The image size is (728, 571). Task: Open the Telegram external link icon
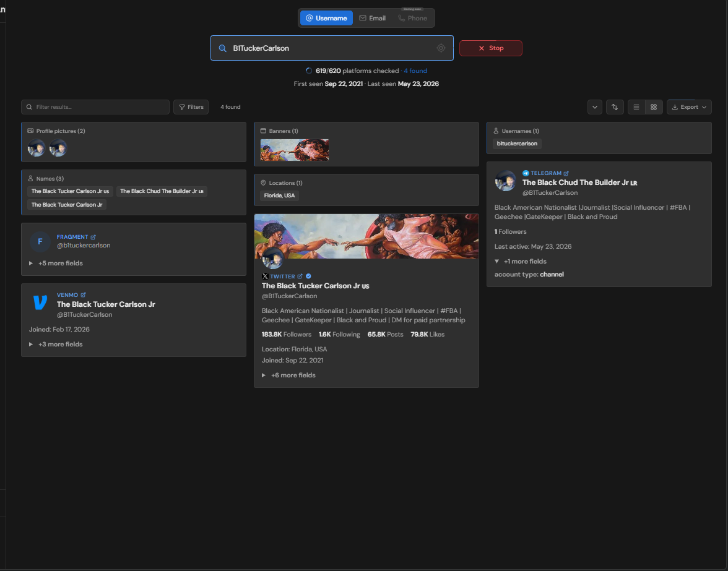point(566,173)
